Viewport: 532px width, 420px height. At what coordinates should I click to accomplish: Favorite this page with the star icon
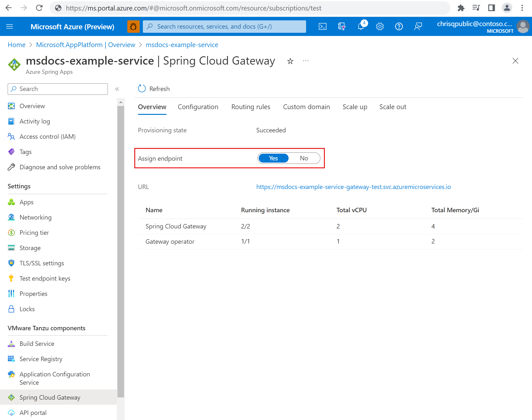290,61
